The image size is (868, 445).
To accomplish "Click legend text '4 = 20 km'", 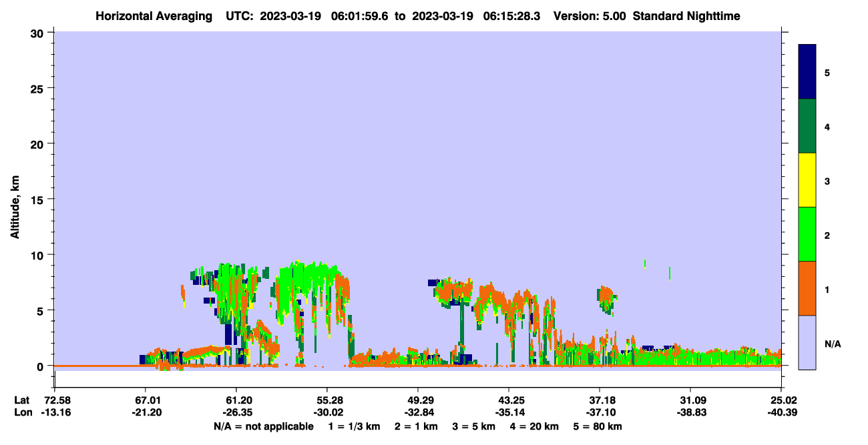I will tap(535, 426).
